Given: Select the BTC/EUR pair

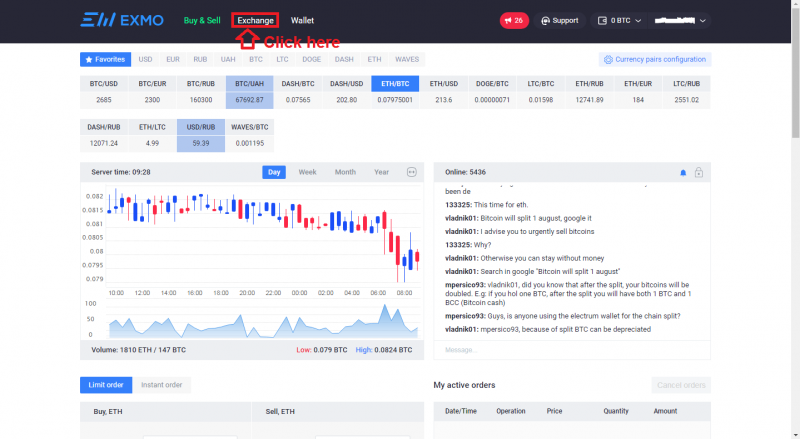Looking at the screenshot, I should [152, 92].
